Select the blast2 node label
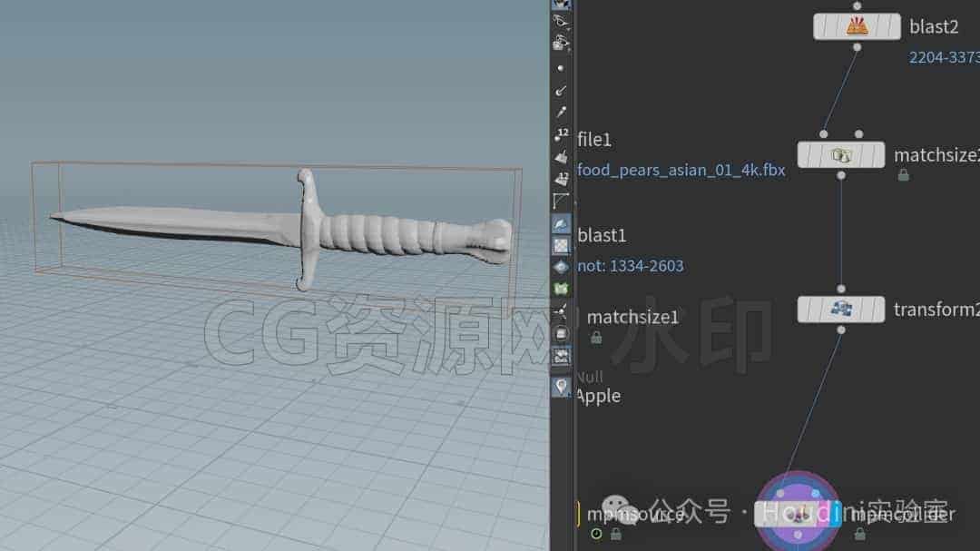 pyautogui.click(x=934, y=27)
